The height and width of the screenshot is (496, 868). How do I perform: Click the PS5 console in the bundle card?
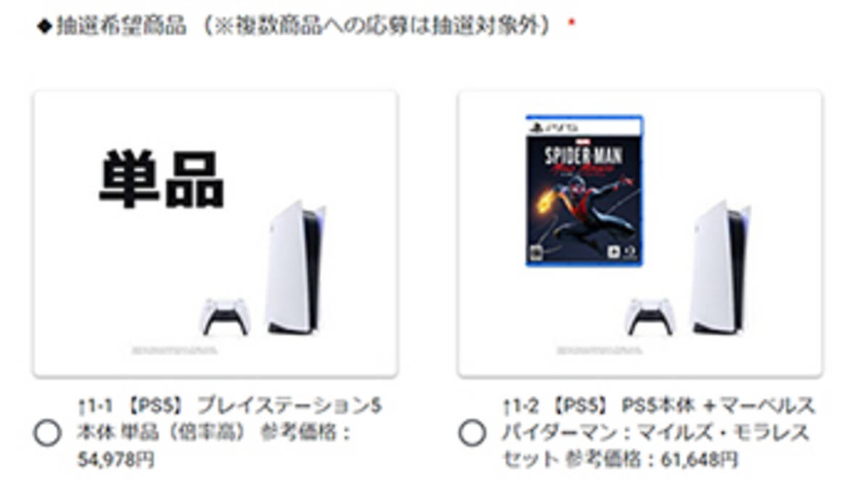pyautogui.click(x=720, y=268)
